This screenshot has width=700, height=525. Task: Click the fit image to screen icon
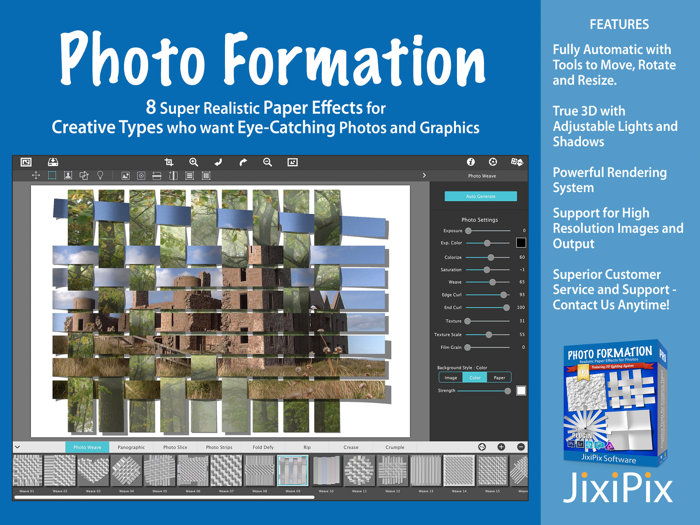pos(292,162)
